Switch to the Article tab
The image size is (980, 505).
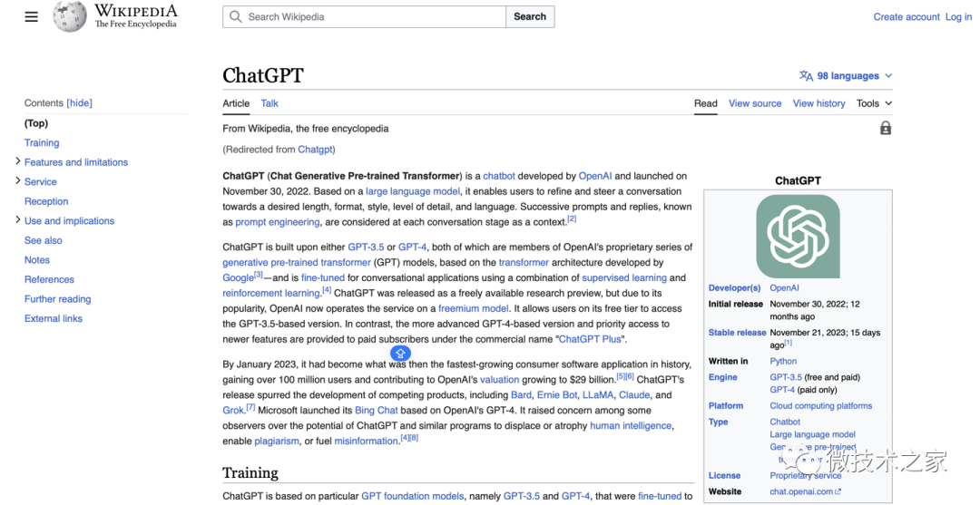236,103
